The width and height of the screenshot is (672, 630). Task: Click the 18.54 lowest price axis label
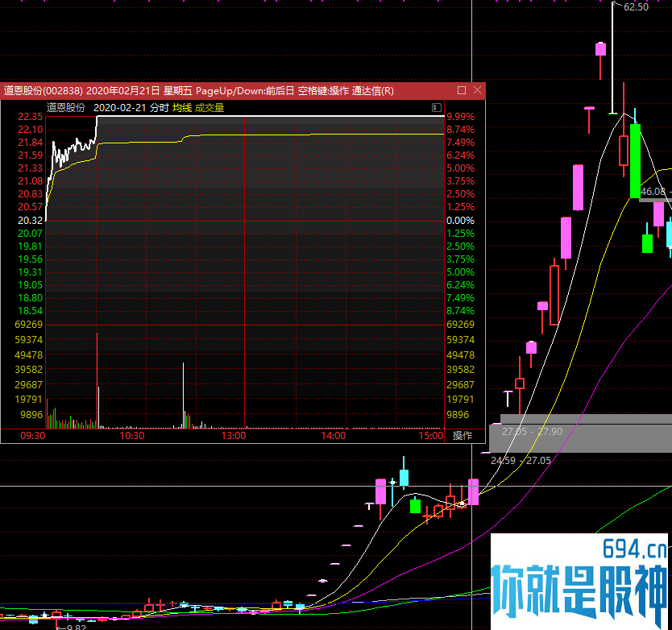pyautogui.click(x=30, y=311)
